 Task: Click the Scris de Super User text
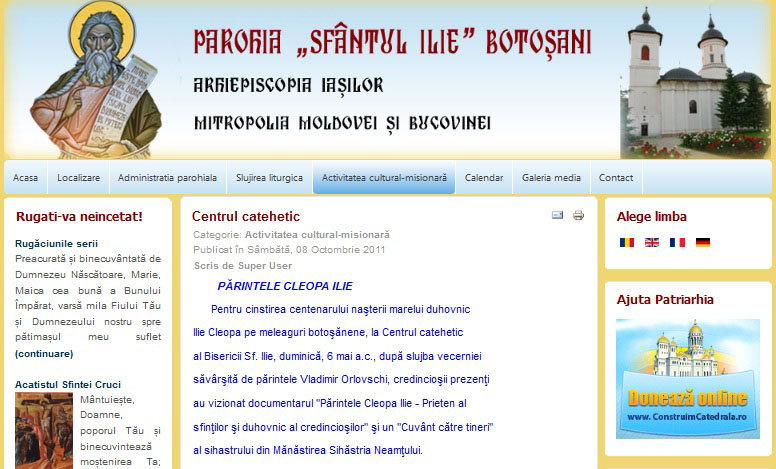click(243, 266)
